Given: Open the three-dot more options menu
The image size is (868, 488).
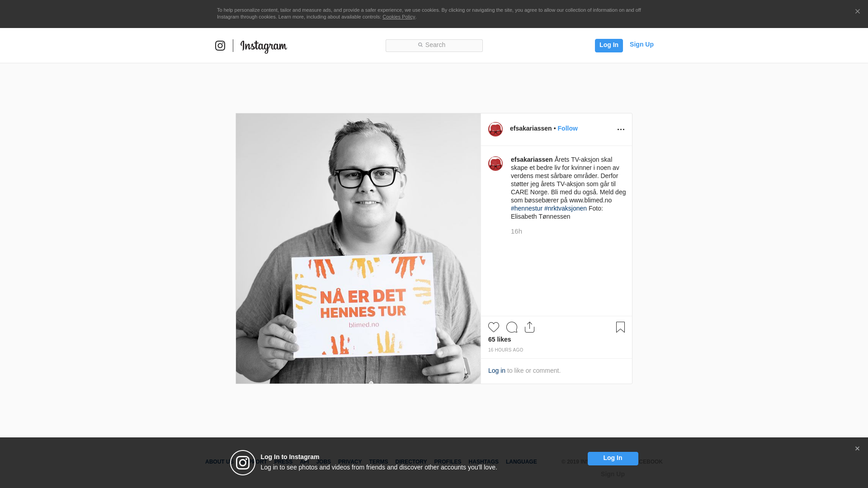Looking at the screenshot, I should pyautogui.click(x=621, y=130).
